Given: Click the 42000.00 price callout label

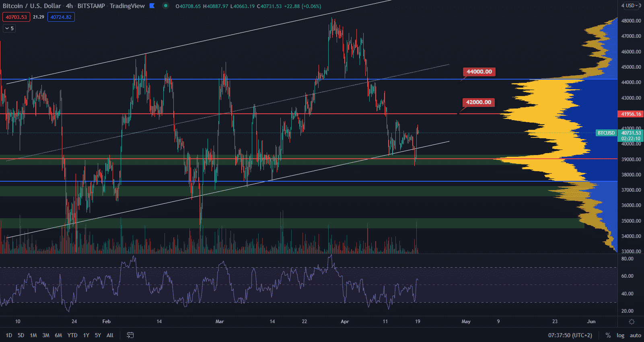Looking at the screenshot, I should click(478, 102).
